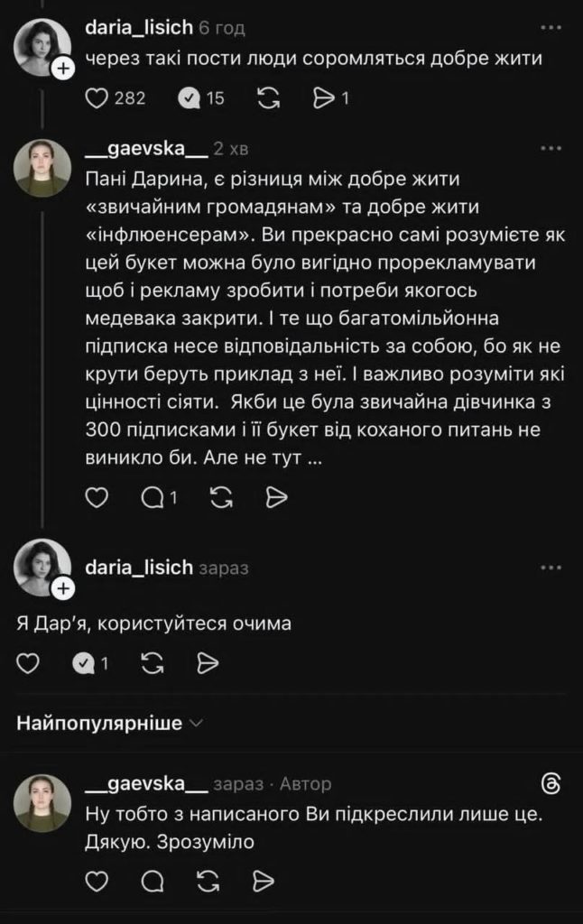The height and width of the screenshot is (924, 583).
Task: Share __gaevska__'s last reply via the send icon
Action: point(264,880)
